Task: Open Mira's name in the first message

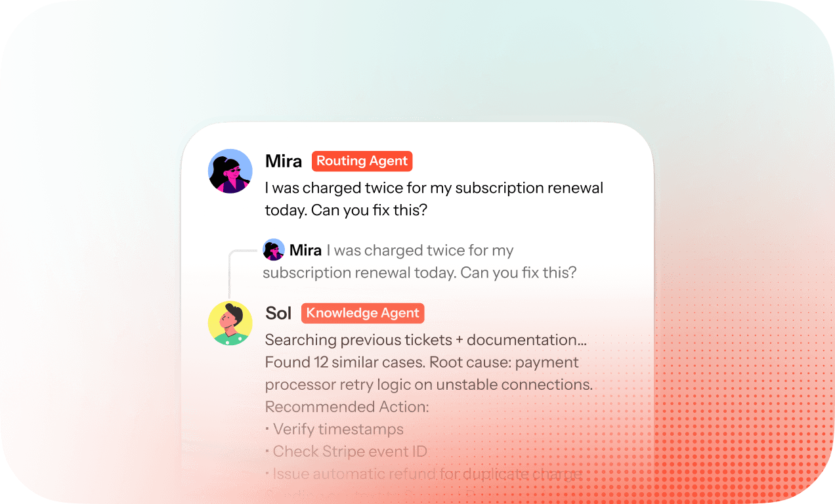Action: [x=284, y=161]
